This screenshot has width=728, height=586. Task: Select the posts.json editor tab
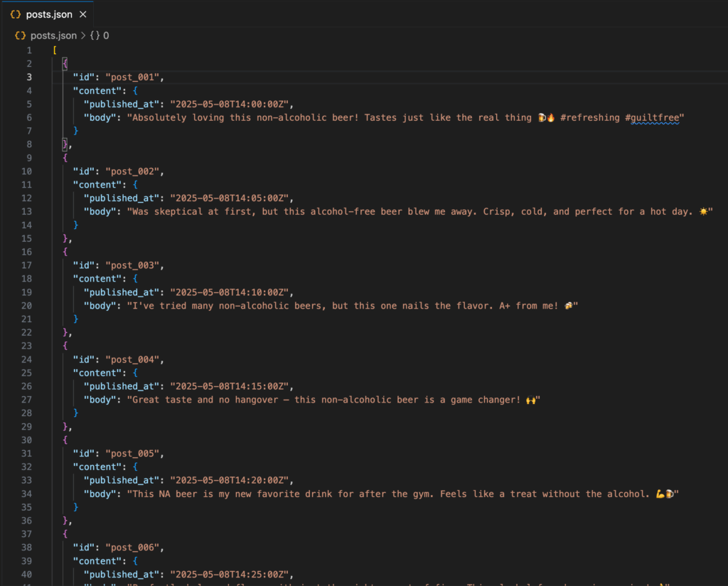[x=48, y=14]
